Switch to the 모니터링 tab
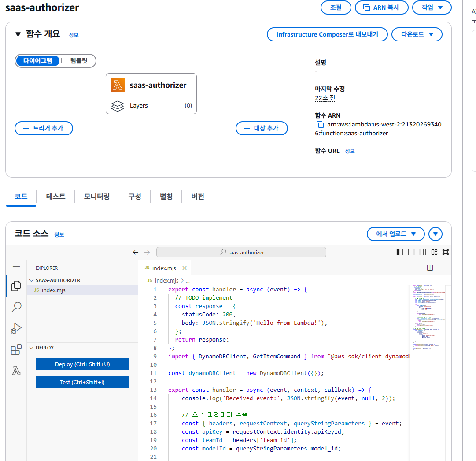The image size is (476, 461). pos(97,197)
